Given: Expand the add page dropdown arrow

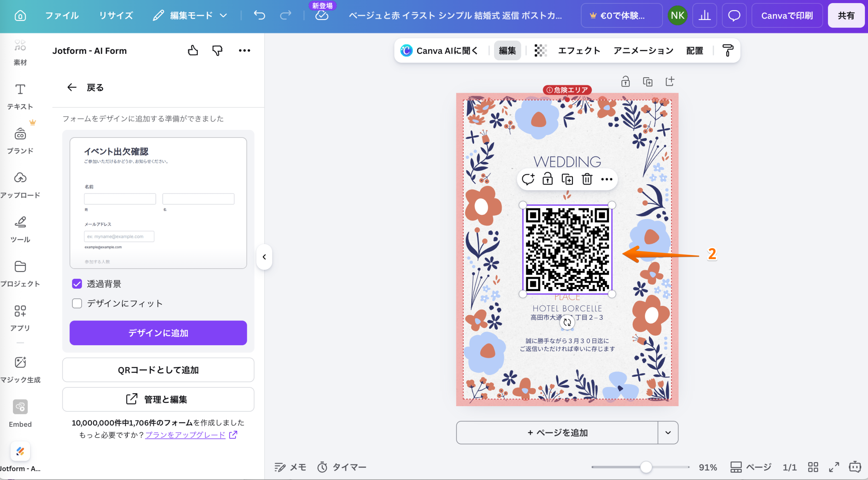Looking at the screenshot, I should click(x=668, y=433).
